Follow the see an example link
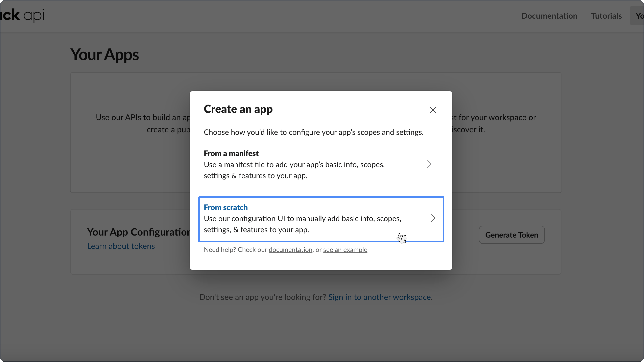This screenshot has height=362, width=644. (345, 250)
